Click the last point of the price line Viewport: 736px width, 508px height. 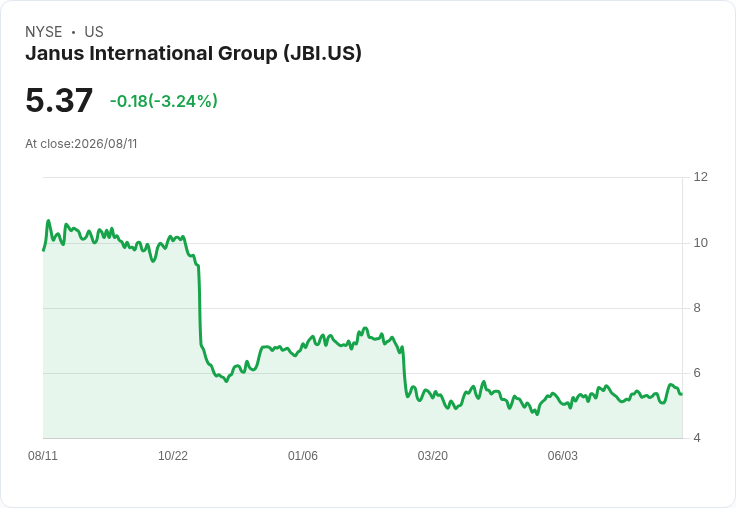pyautogui.click(x=681, y=394)
